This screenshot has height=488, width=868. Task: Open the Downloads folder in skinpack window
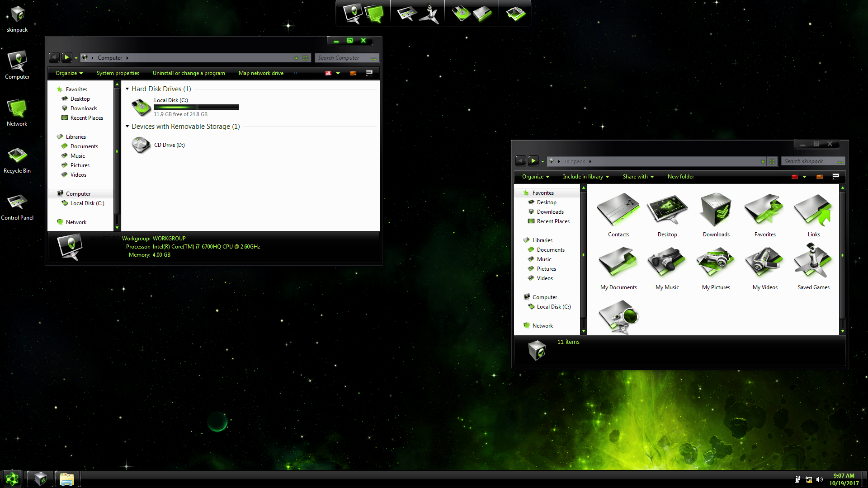[716, 210]
